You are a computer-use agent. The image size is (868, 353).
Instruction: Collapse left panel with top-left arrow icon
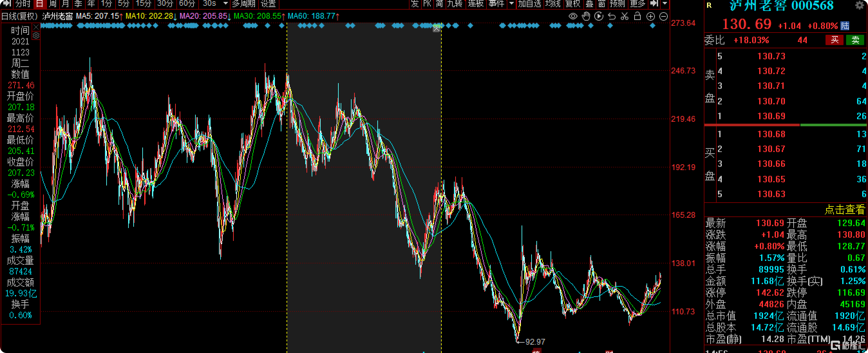[x=6, y=4]
